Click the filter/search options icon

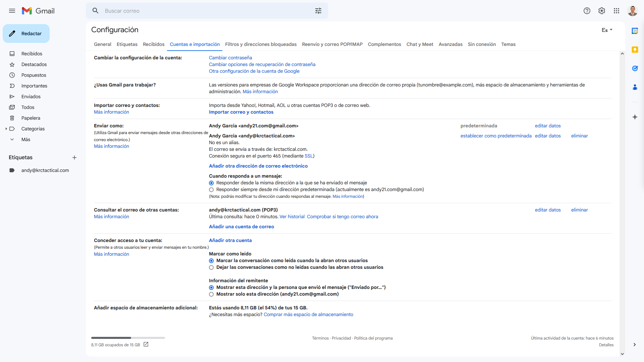click(318, 11)
